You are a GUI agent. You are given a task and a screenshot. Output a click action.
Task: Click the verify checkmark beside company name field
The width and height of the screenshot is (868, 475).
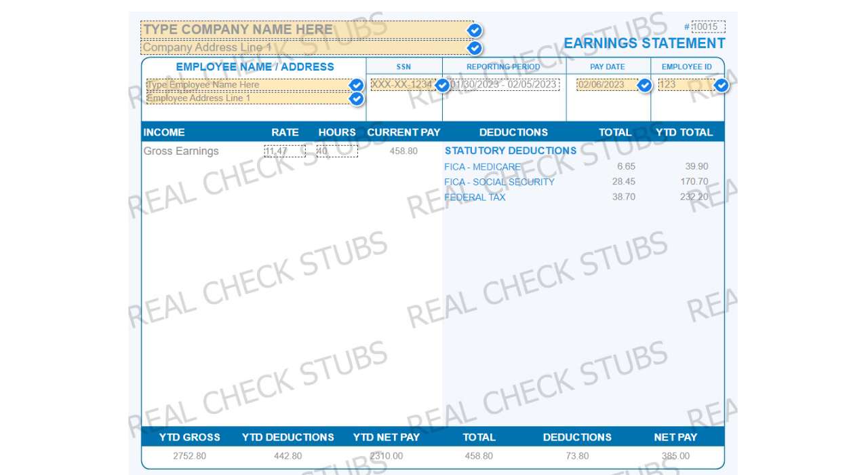pyautogui.click(x=474, y=30)
